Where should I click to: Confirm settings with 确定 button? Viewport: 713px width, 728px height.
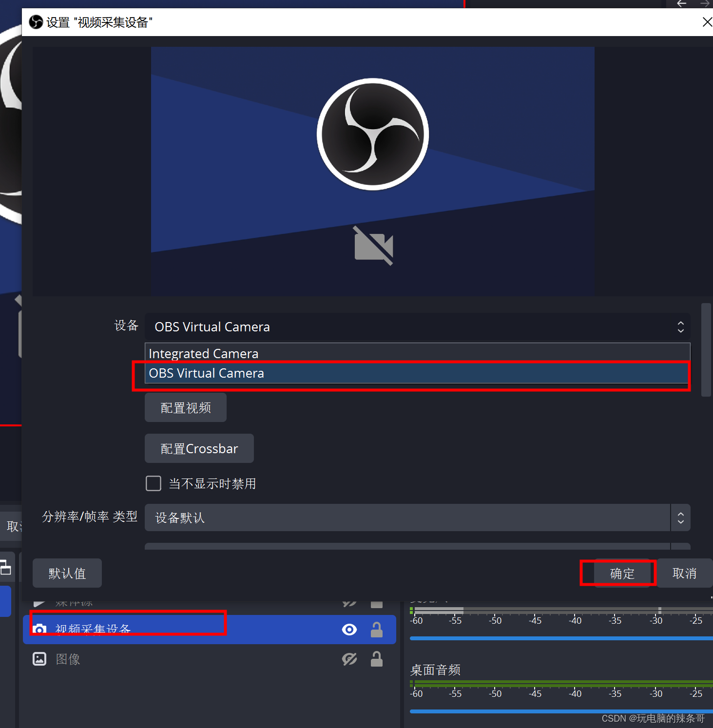click(622, 573)
